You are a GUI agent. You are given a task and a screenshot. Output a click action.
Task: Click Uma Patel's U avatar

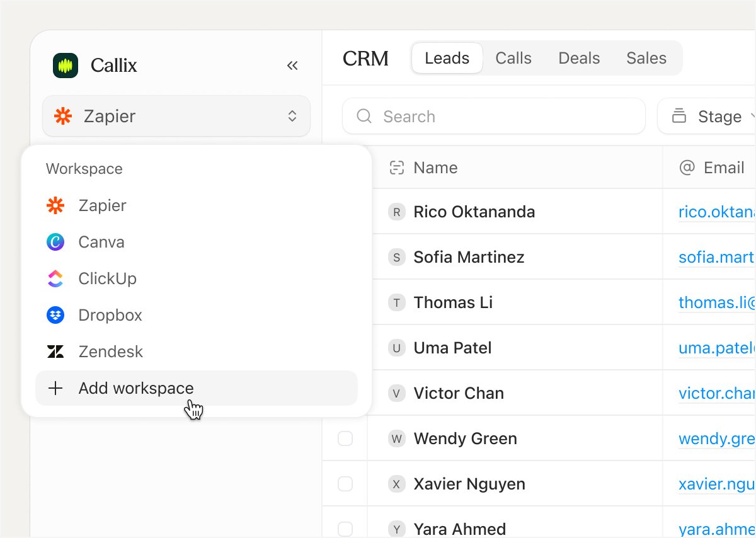pos(396,348)
